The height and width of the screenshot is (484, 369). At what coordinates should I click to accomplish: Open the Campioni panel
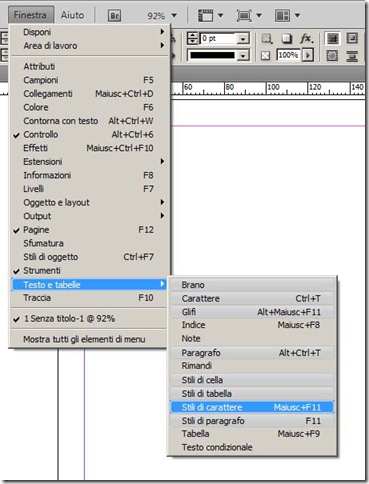[x=89, y=80]
